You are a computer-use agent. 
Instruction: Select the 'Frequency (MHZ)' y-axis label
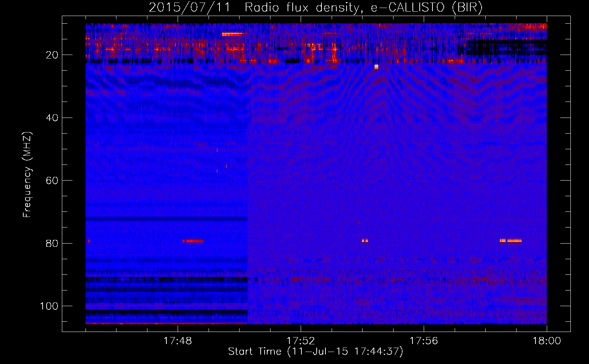coord(27,175)
